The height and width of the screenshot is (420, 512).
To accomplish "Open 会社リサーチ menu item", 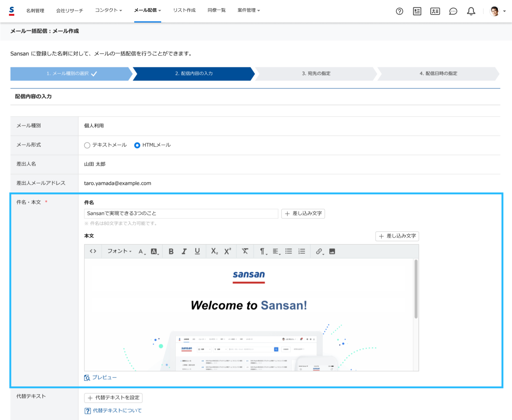I will pos(70,11).
